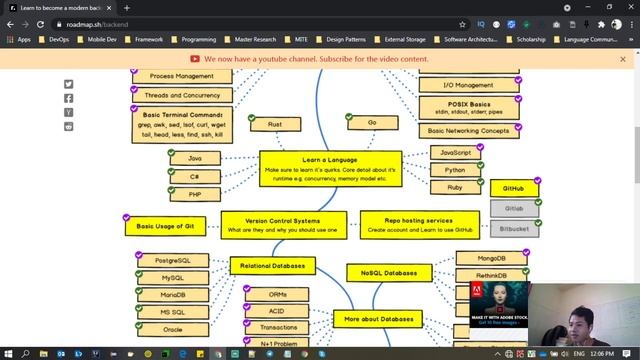Open the Ruby language node
Viewport: 640px width, 360px height.
tap(456, 187)
